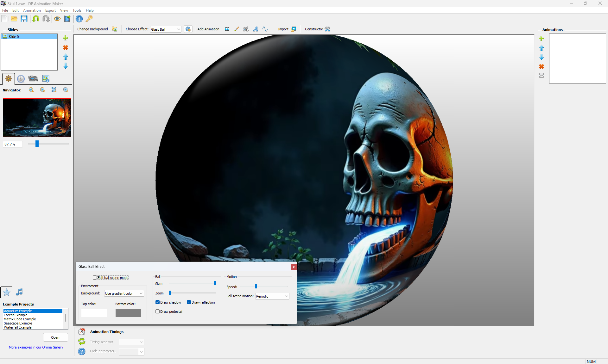Open the Export menu

(50, 10)
